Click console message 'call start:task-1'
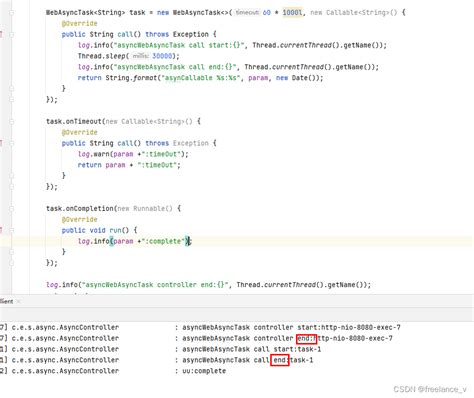This screenshot has width=474, height=398. point(251,349)
